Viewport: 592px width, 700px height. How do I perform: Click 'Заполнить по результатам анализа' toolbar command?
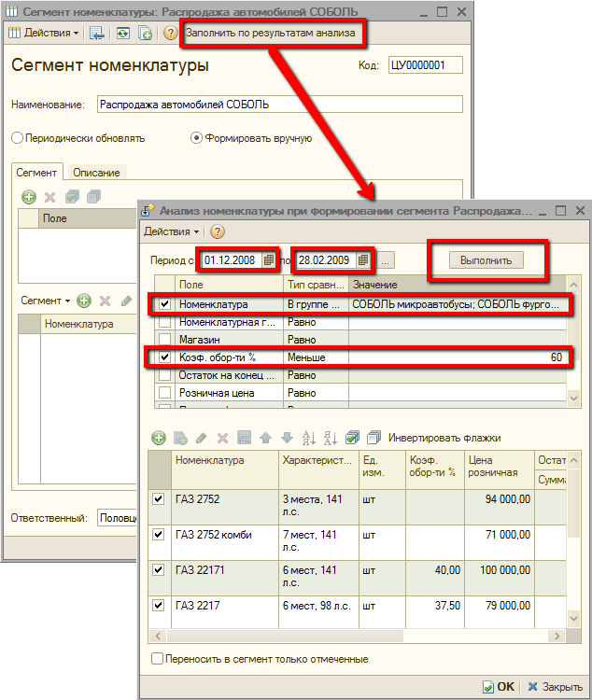[x=270, y=33]
